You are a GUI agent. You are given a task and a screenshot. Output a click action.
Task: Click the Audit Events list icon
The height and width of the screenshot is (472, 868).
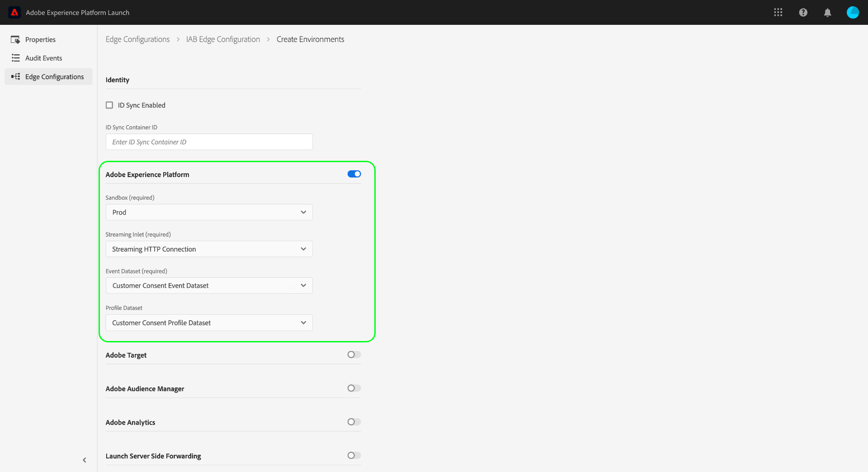click(15, 58)
